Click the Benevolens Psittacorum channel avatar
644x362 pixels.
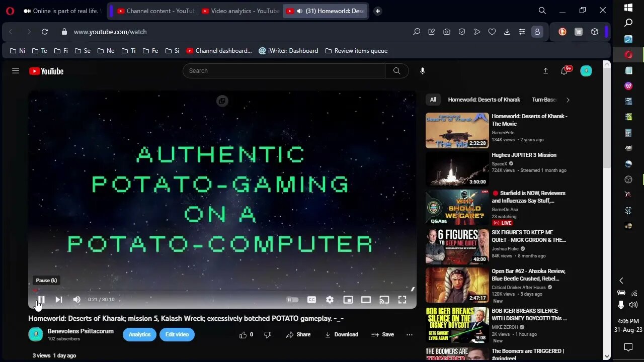(x=36, y=334)
